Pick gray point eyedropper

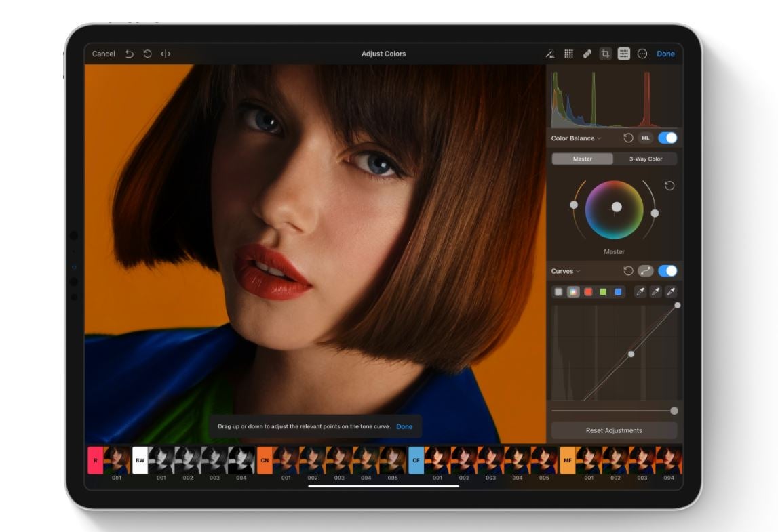pyautogui.click(x=655, y=292)
